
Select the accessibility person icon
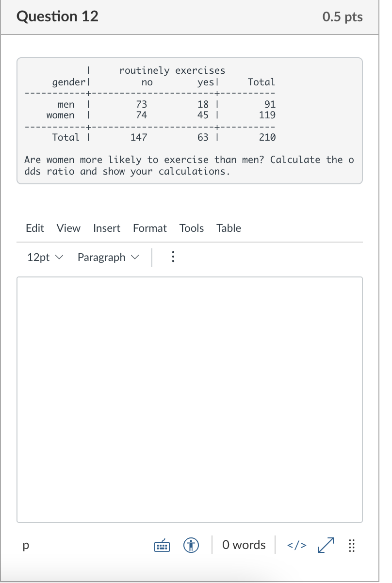[x=191, y=545]
